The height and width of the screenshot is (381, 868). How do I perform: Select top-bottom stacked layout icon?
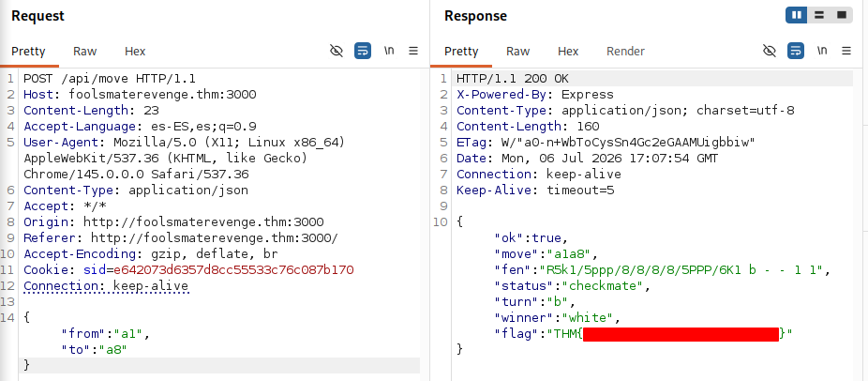tap(819, 15)
